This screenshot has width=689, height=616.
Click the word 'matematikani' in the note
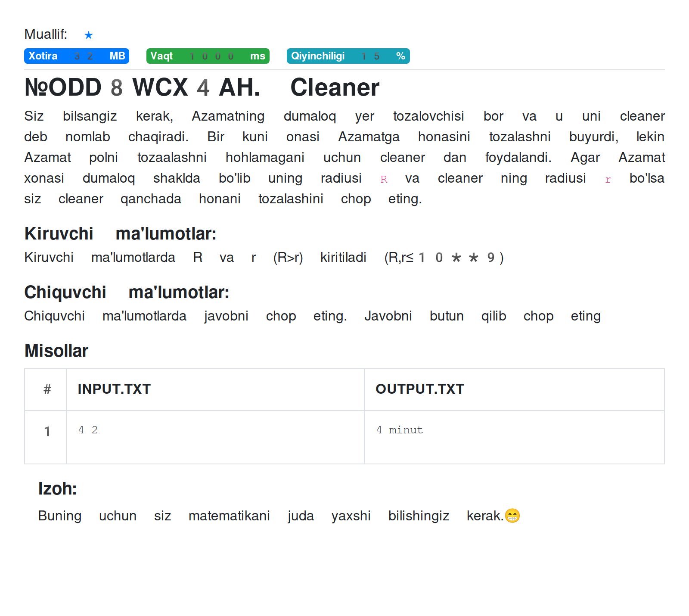point(229,516)
